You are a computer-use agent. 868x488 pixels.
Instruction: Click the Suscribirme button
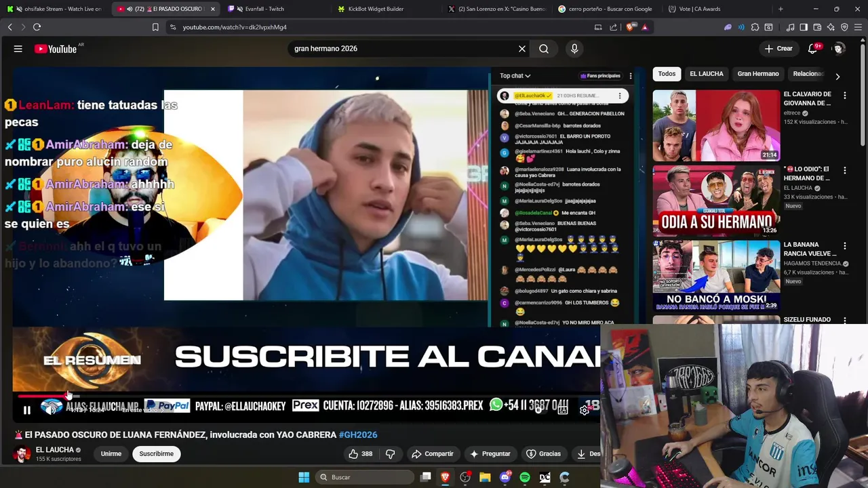point(157,454)
